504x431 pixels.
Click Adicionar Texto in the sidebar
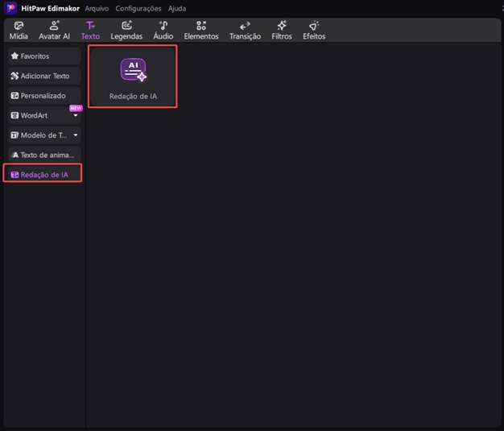point(43,76)
